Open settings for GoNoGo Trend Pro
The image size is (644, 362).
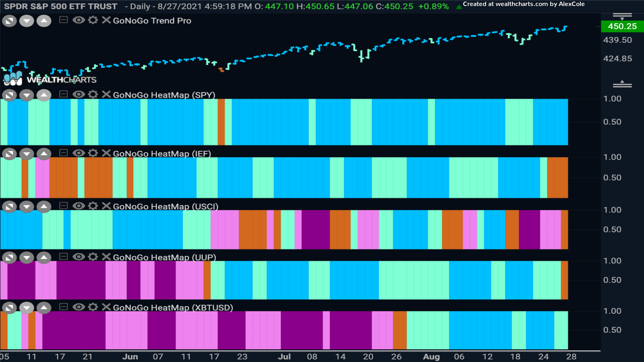pos(93,21)
